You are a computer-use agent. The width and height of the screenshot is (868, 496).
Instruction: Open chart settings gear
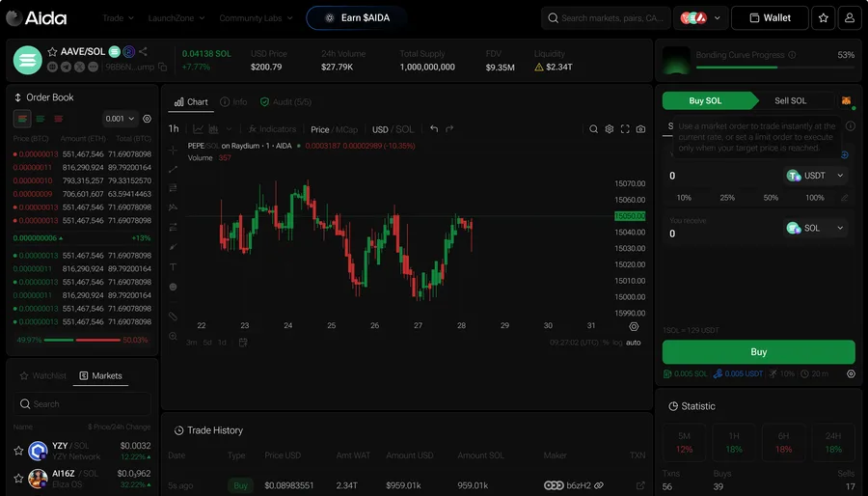click(x=610, y=129)
